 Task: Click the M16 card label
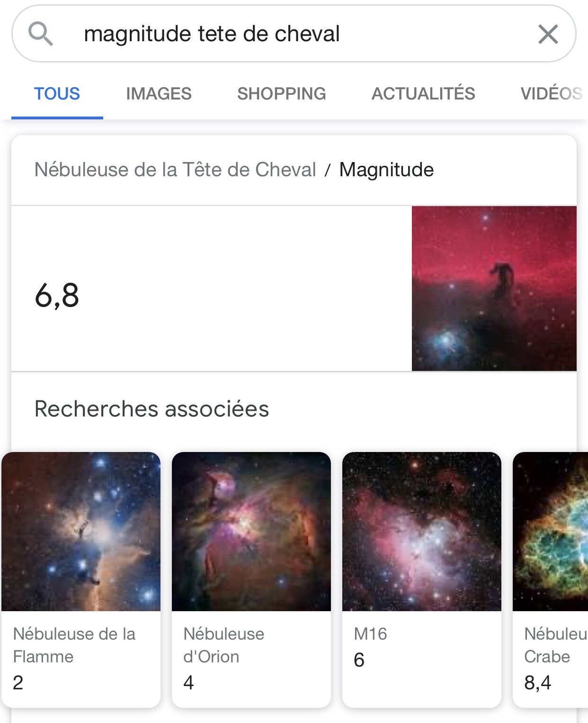pyautogui.click(x=370, y=634)
